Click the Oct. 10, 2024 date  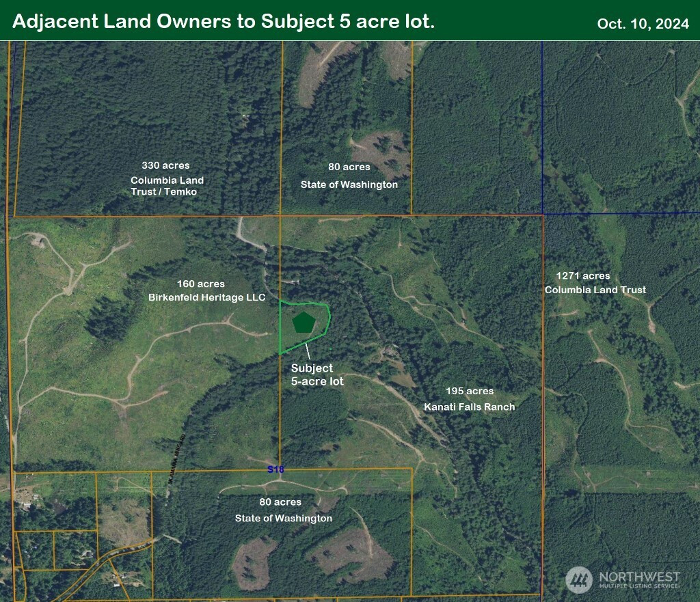pos(643,24)
